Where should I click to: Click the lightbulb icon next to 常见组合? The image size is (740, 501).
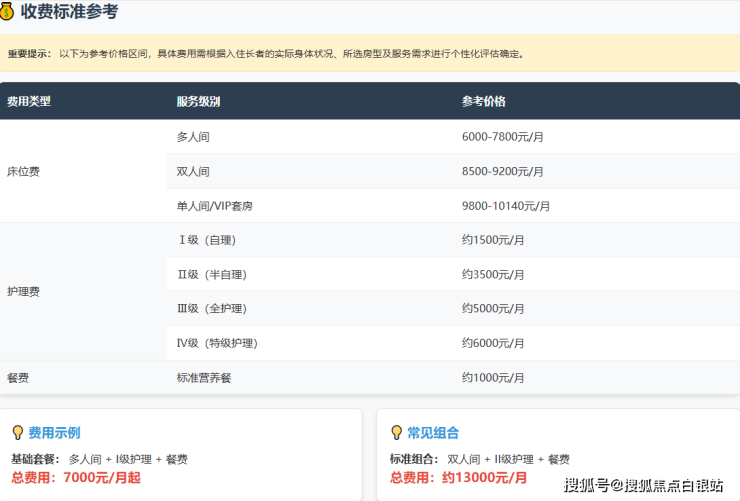[x=395, y=433]
